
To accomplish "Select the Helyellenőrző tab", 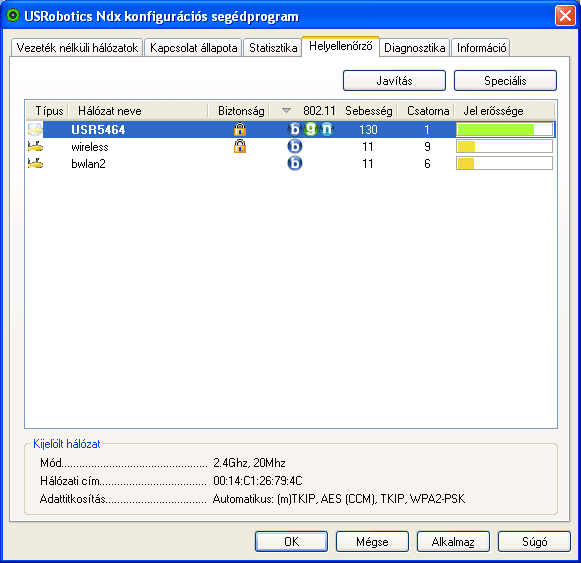I will tap(341, 46).
